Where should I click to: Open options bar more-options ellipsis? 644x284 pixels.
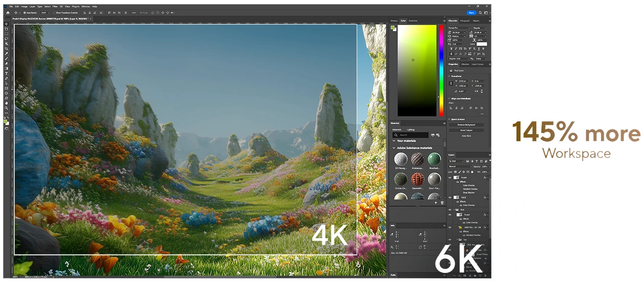[x=134, y=12]
